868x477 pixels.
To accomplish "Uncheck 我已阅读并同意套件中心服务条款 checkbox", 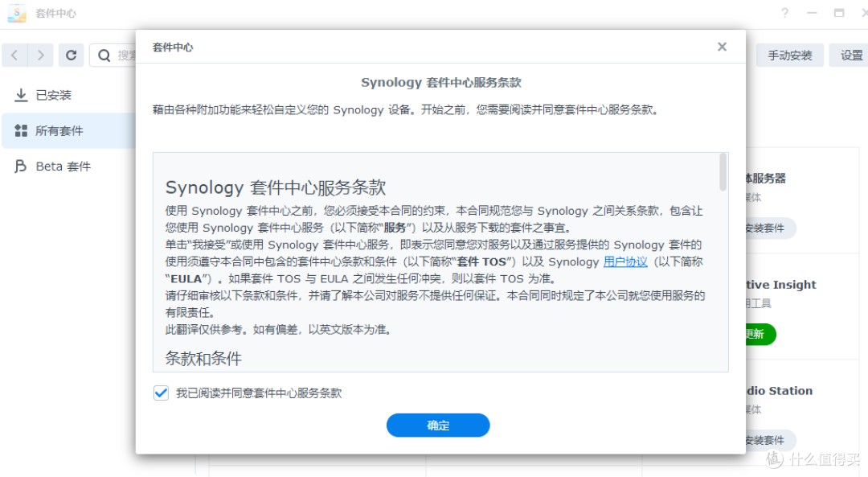I will pyautogui.click(x=161, y=393).
